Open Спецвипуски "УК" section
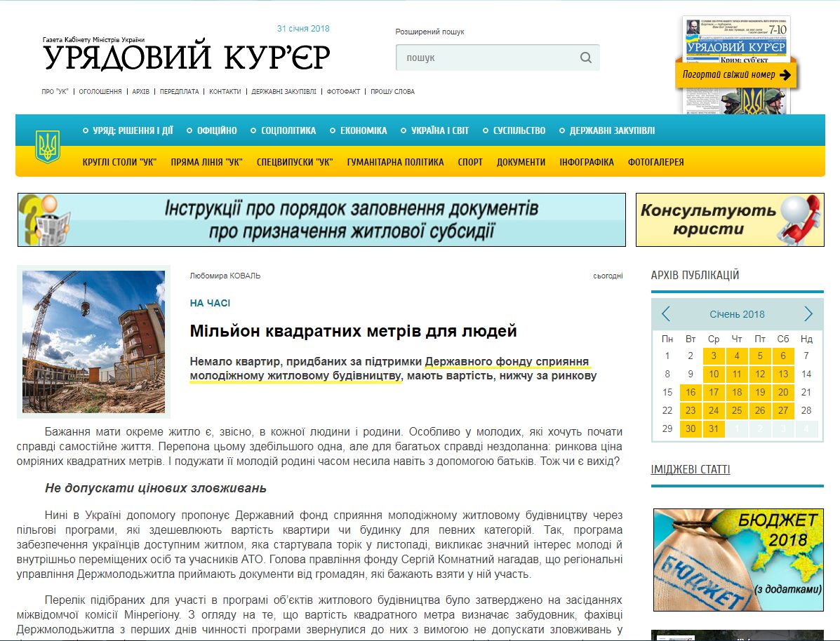This screenshot has height=641, width=840. click(x=295, y=162)
